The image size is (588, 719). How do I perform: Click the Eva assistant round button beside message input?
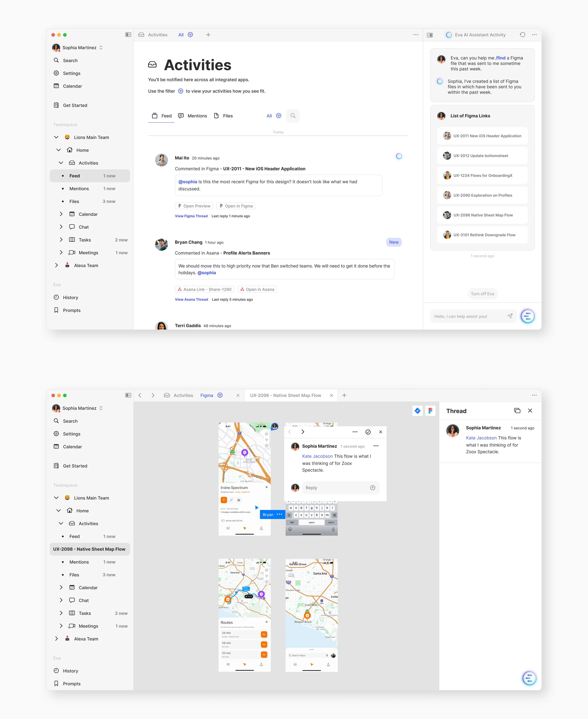coord(527,316)
